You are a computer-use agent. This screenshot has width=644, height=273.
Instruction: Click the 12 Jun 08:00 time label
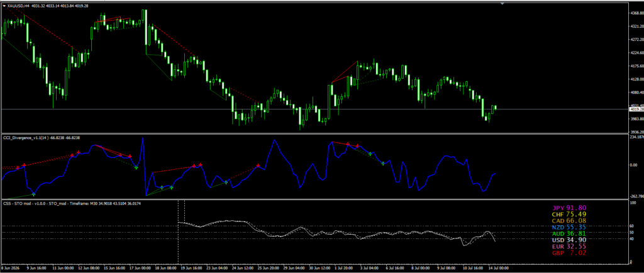pyautogui.click(x=88, y=268)
